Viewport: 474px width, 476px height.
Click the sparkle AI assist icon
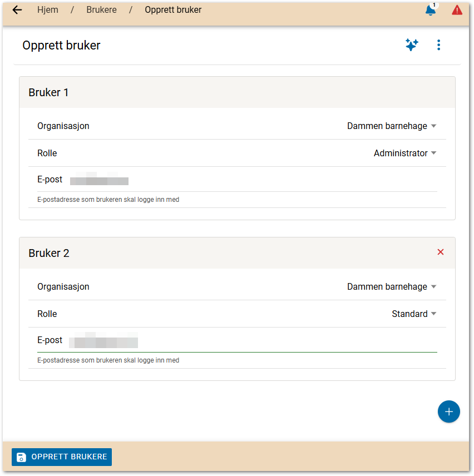click(412, 45)
